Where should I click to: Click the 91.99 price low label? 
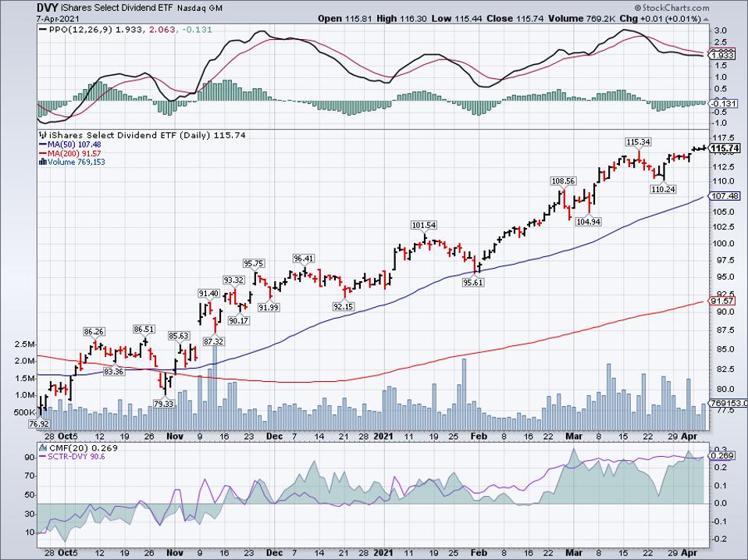pos(269,308)
